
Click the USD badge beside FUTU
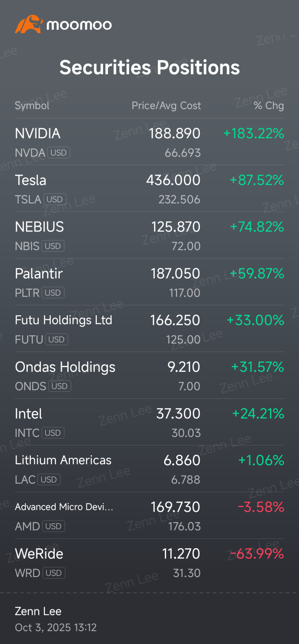[57, 339]
